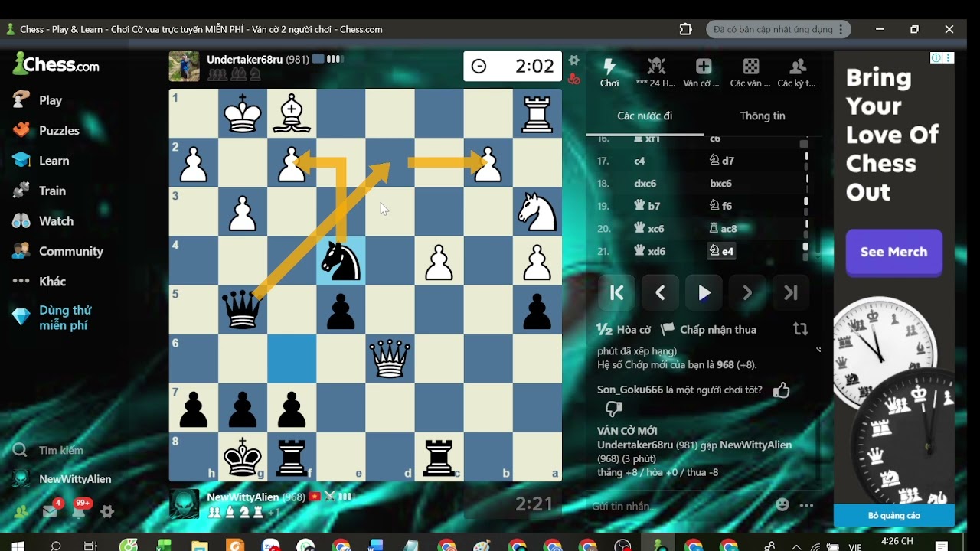Click the app update available button
The width and height of the screenshot is (980, 551).
coord(779,29)
